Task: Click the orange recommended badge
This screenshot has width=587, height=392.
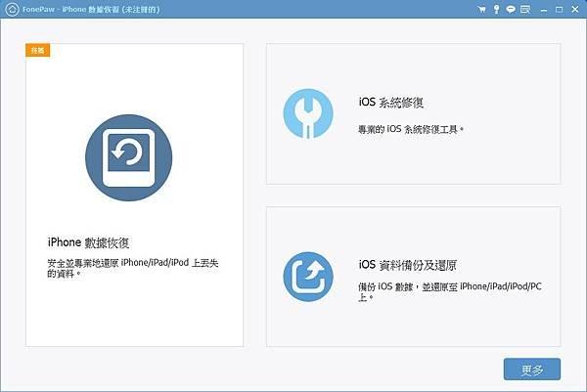Action: pos(38,50)
